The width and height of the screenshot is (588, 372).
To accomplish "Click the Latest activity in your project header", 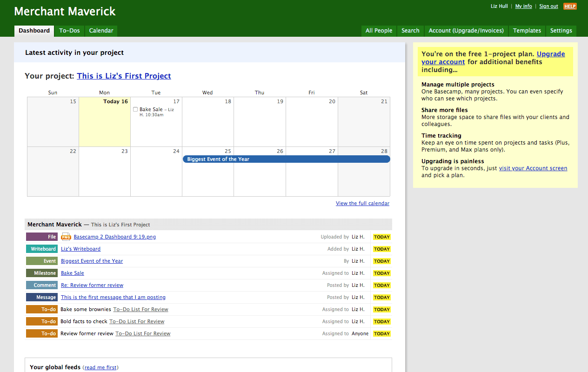I will click(x=74, y=53).
